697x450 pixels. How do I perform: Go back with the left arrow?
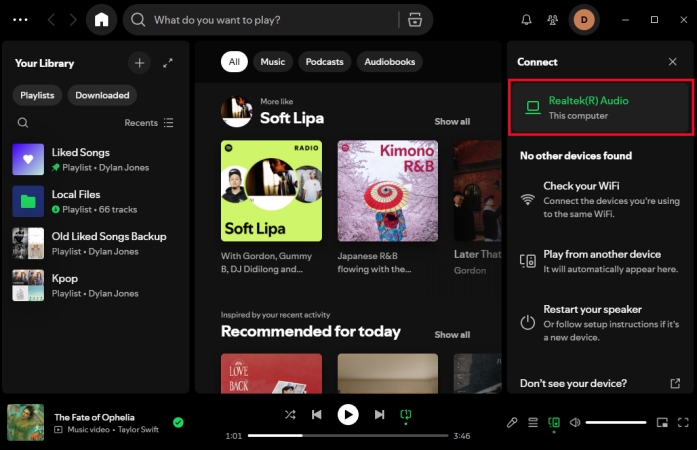coord(52,20)
